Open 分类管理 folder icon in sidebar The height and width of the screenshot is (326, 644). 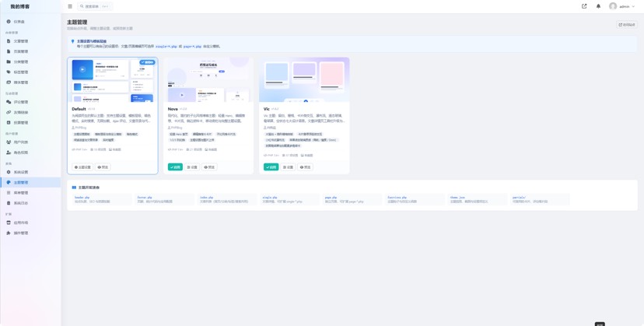click(9, 61)
